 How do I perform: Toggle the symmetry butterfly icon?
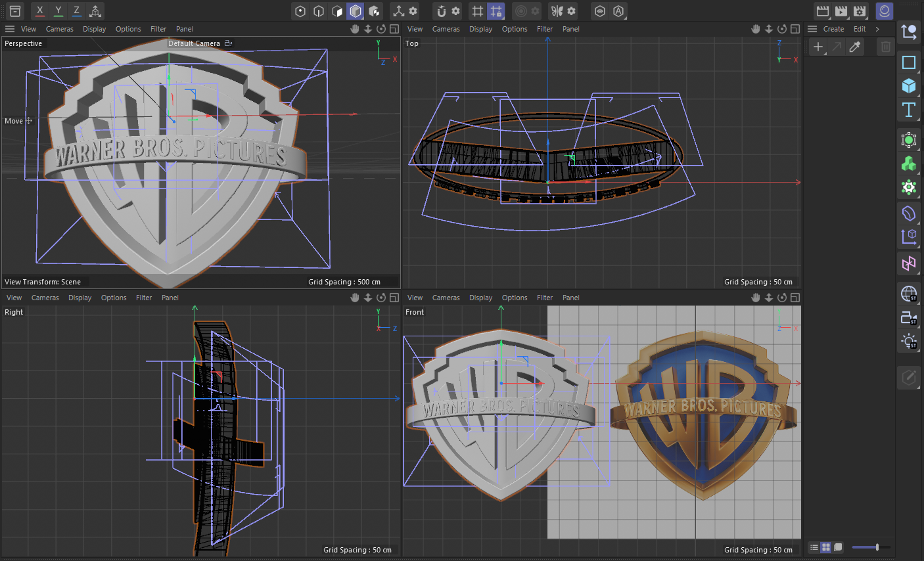[x=557, y=11]
